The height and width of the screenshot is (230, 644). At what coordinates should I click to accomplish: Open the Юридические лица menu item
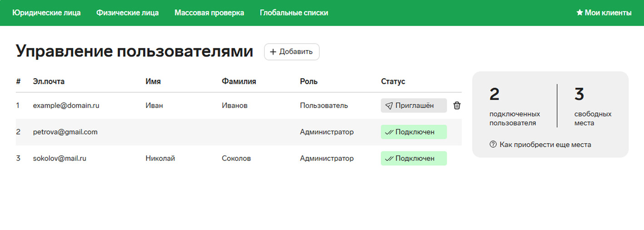[x=46, y=13]
